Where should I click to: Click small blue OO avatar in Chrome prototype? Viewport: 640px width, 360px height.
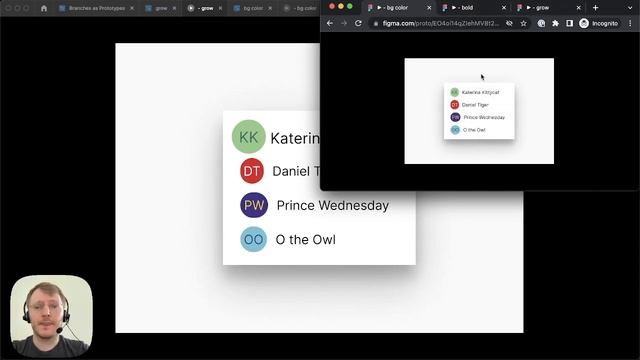click(455, 130)
